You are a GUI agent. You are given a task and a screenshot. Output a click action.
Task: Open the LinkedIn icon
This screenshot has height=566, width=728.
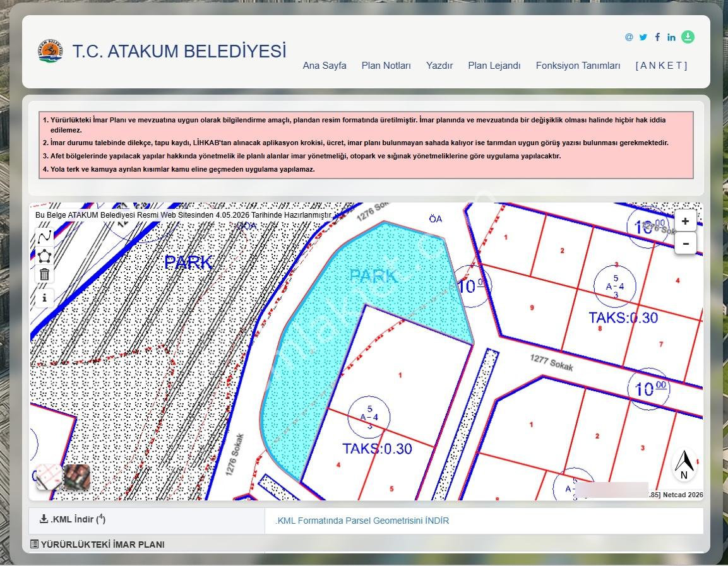(x=671, y=37)
